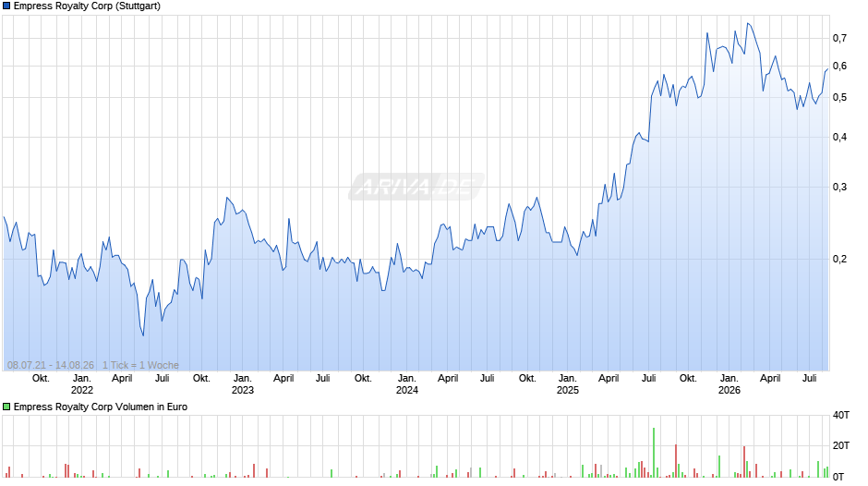
Task: Click the 'Jan. 2025' time axis label
Action: pyautogui.click(x=567, y=384)
